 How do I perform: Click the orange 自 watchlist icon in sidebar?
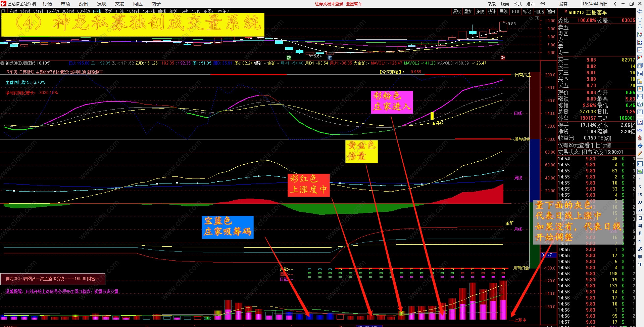pos(640,89)
